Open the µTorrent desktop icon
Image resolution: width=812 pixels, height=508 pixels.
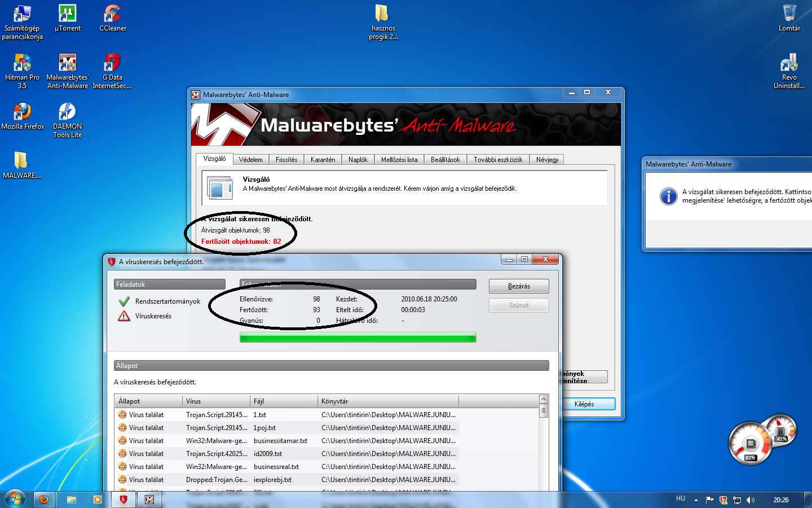[x=68, y=19]
